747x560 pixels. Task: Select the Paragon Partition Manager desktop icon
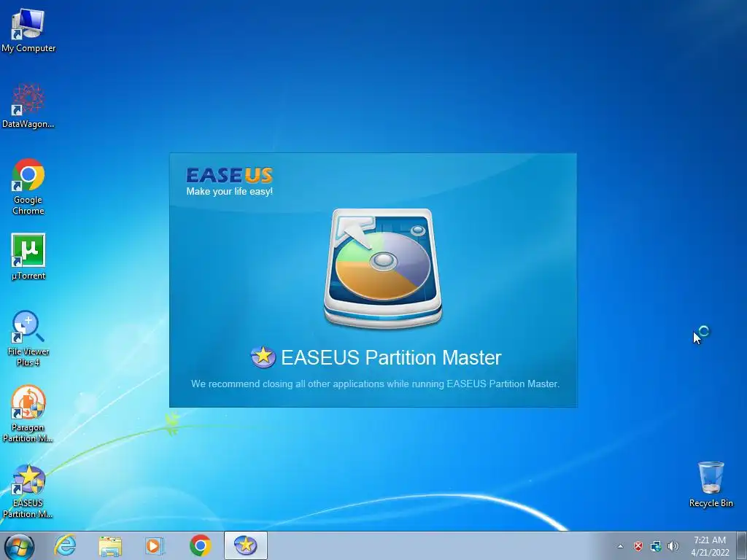tap(28, 413)
